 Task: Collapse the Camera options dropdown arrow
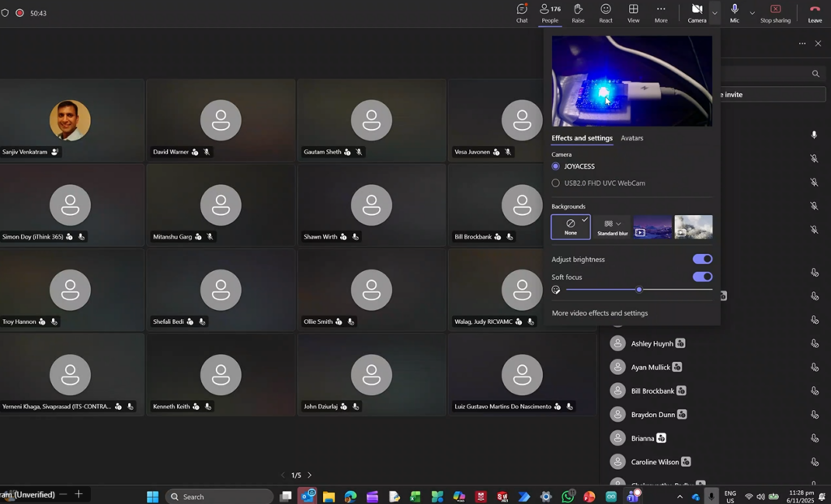pyautogui.click(x=714, y=12)
